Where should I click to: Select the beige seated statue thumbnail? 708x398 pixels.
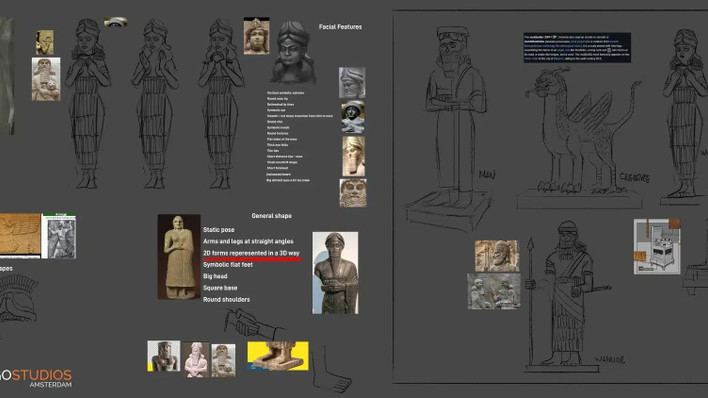[224, 361]
